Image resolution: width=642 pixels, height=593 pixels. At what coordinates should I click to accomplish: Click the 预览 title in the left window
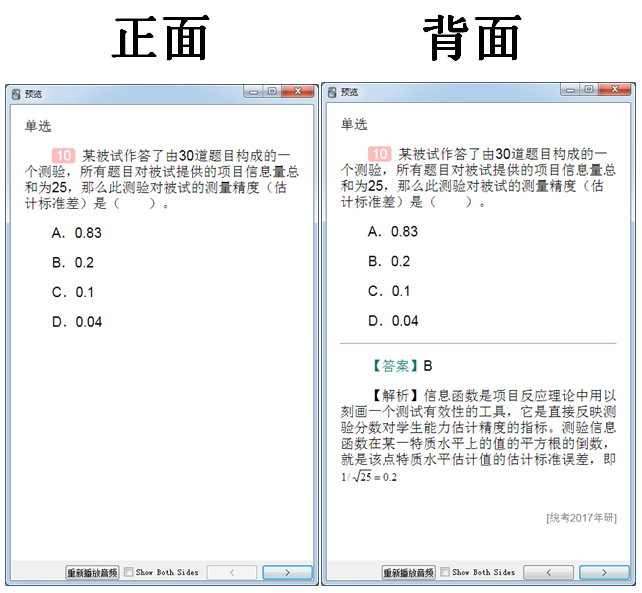point(33,94)
